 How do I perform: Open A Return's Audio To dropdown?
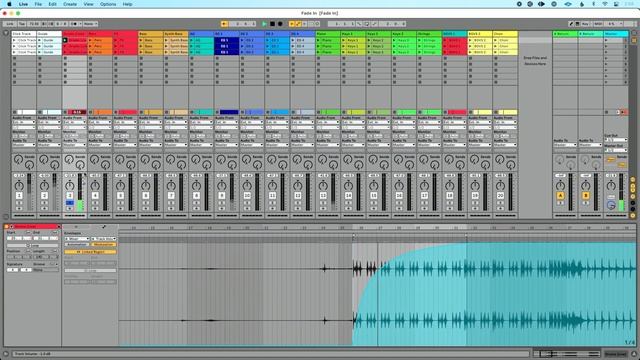565,145
